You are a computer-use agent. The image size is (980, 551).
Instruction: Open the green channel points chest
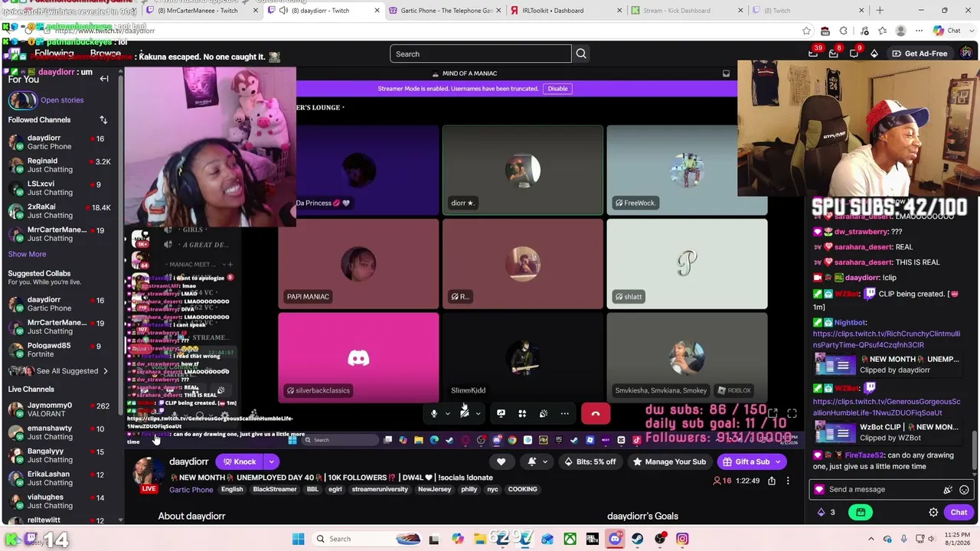click(x=861, y=513)
